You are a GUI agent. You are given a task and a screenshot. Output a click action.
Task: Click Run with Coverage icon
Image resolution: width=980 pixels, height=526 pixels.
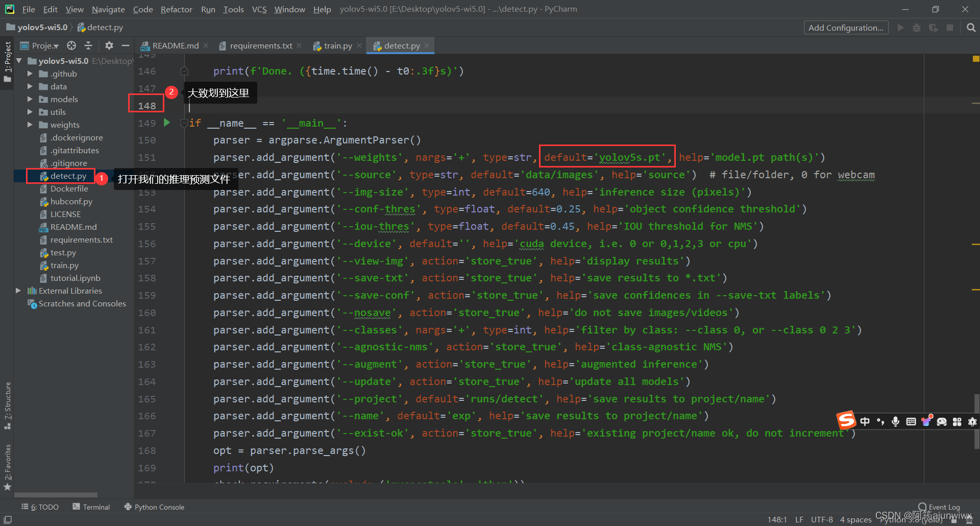933,28
